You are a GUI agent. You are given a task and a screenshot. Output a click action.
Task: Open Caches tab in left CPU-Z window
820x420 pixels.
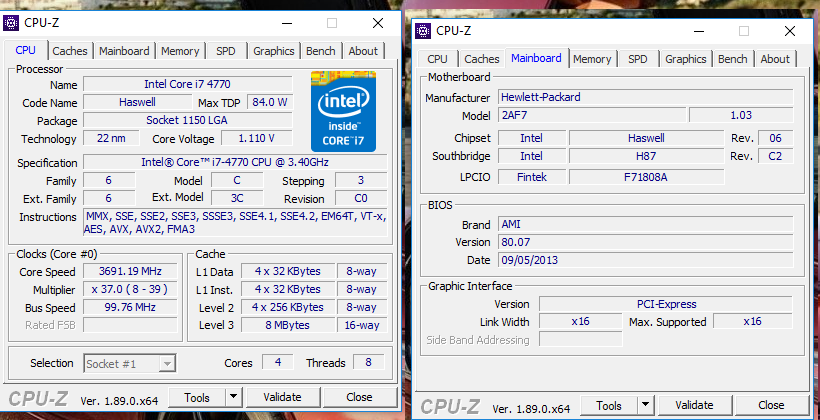pyautogui.click(x=70, y=51)
